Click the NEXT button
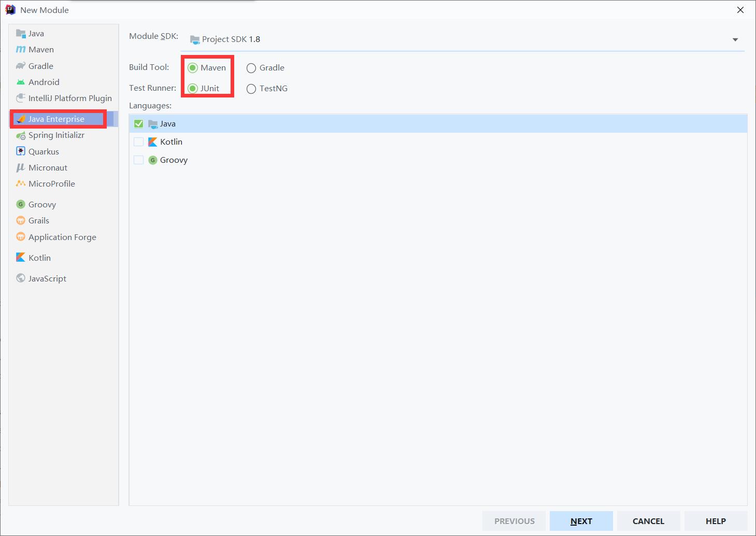 [581, 521]
